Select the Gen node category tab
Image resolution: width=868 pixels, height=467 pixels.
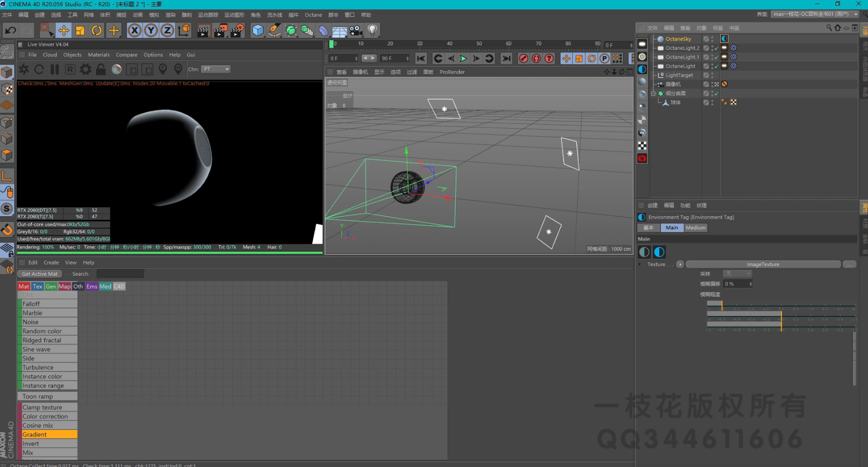51,286
